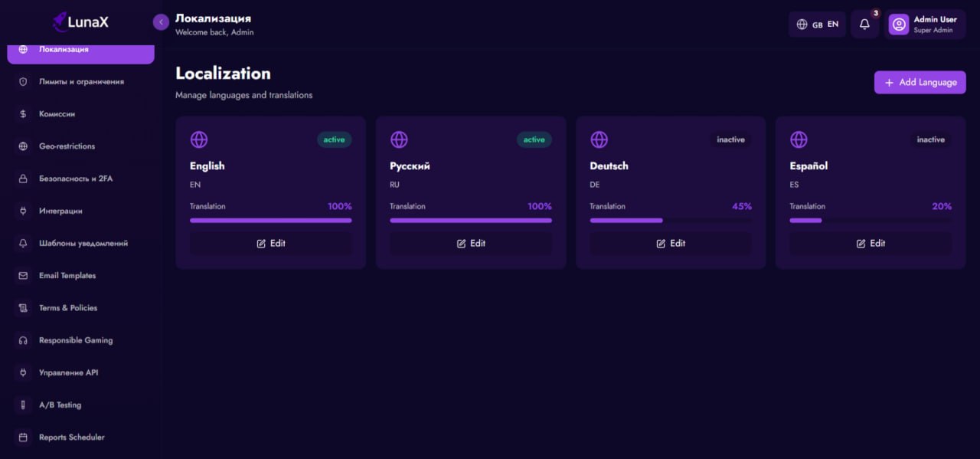
Task: Click the plug icon for Управление API
Action: tap(23, 372)
